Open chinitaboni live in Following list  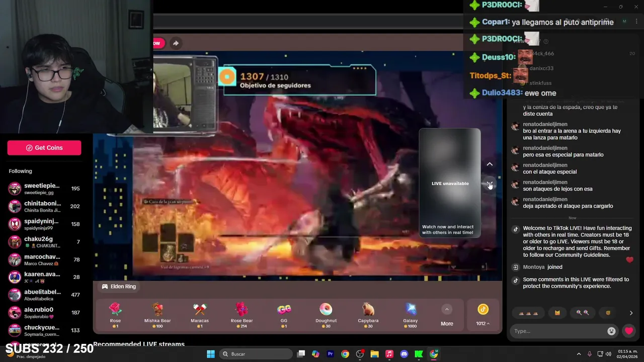(44, 206)
